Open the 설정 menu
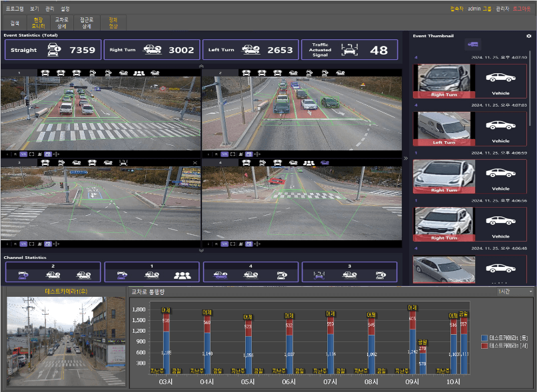The width and height of the screenshot is (537, 392). 65,9
